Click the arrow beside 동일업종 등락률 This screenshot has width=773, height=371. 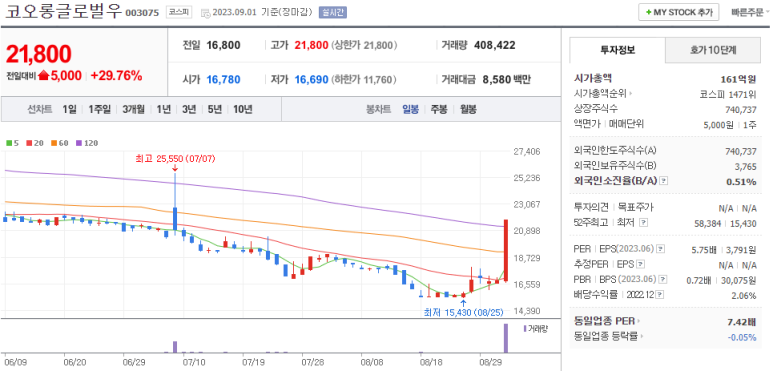pyautogui.click(x=642, y=337)
